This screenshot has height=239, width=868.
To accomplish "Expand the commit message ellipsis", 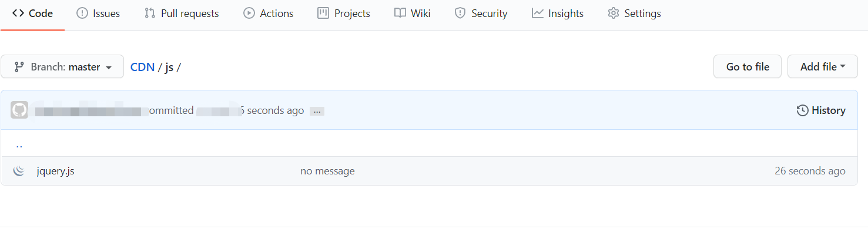I will click(317, 111).
